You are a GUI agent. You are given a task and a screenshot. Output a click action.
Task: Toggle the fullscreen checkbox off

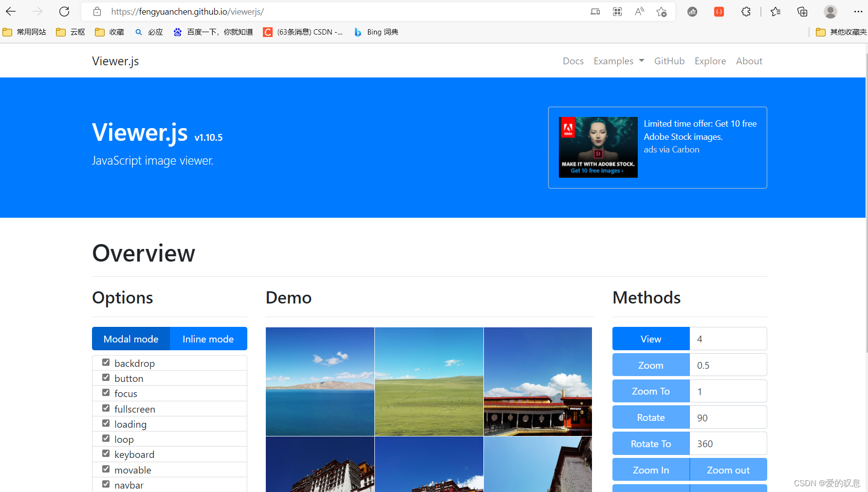[106, 408]
